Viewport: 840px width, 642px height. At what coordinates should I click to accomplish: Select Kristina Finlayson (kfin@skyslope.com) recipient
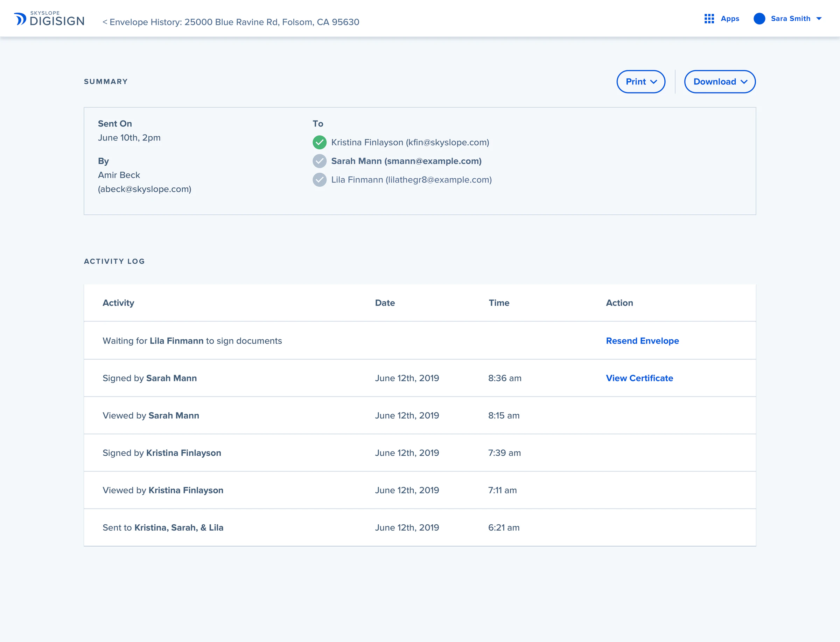point(410,143)
